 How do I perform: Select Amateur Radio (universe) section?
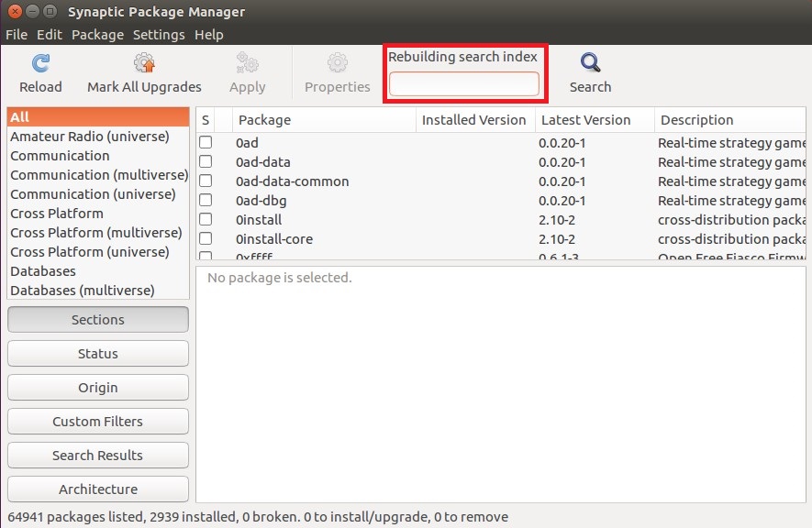coord(98,137)
